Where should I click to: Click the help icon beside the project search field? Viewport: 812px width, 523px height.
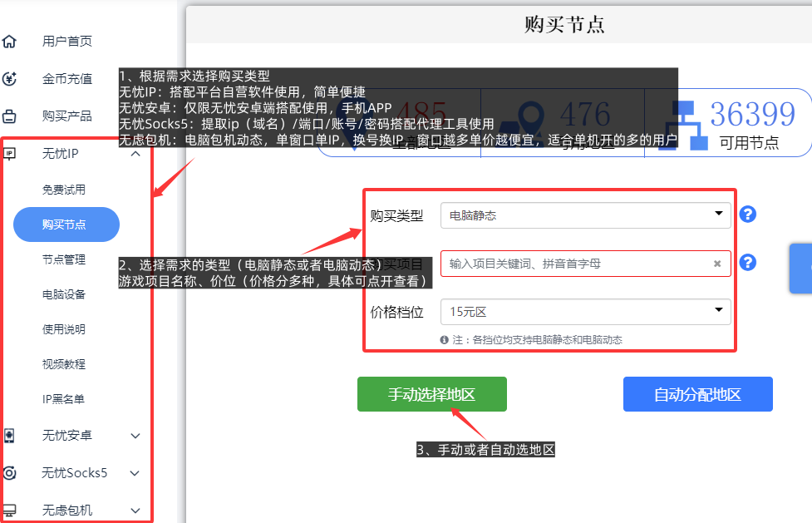pyautogui.click(x=747, y=262)
